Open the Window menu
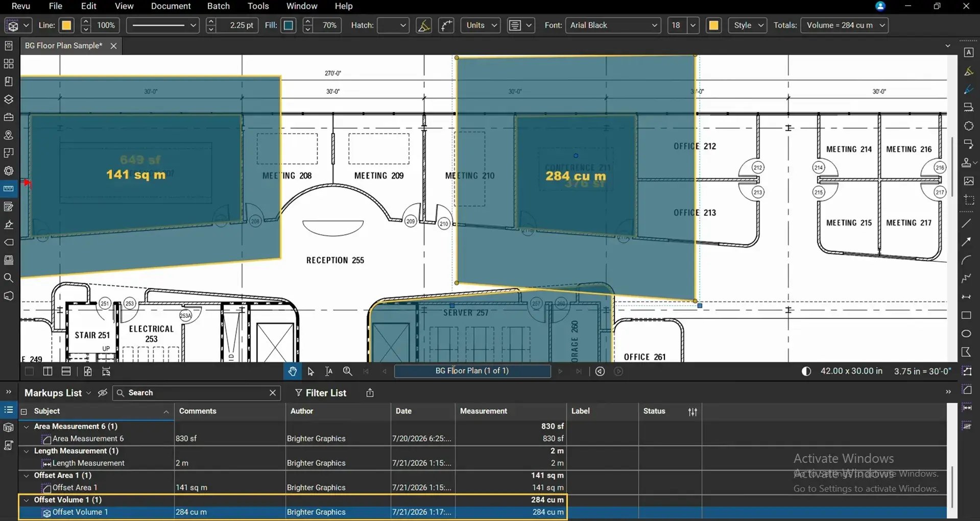The height and width of the screenshot is (521, 980). click(x=302, y=6)
